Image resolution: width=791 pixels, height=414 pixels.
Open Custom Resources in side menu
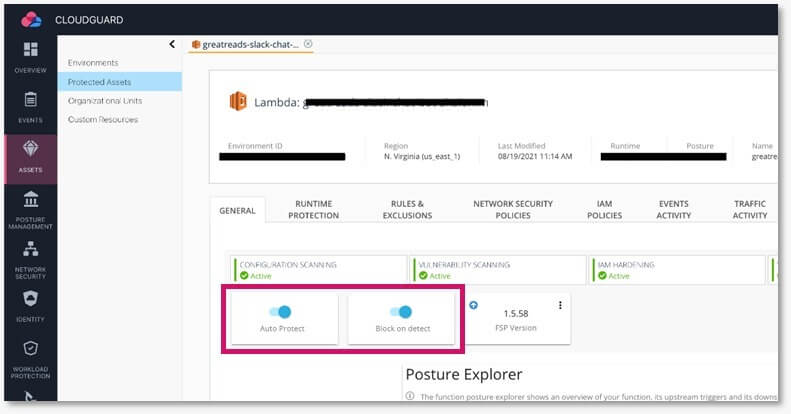pyautogui.click(x=103, y=120)
